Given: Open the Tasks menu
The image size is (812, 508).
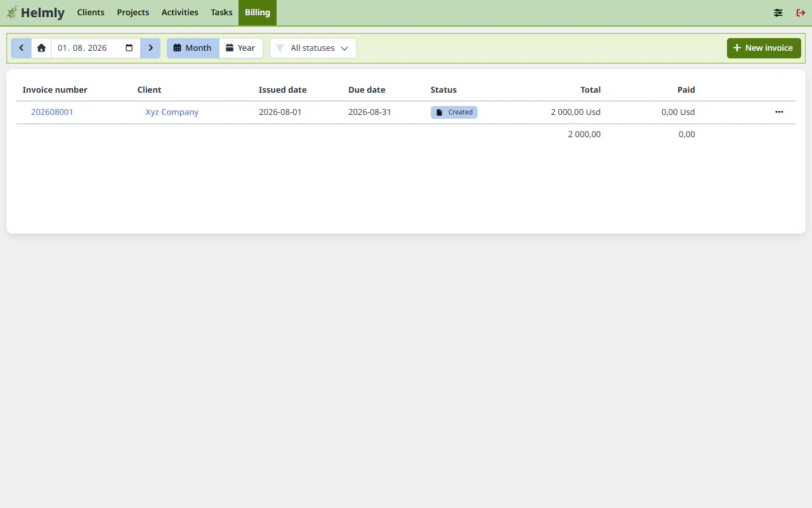Looking at the screenshot, I should coord(221,13).
